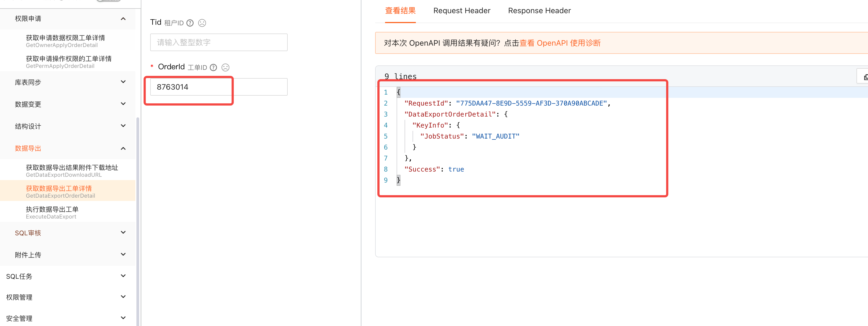The image size is (868, 326).
Task: Open the 查看 OpenAPI 使用诊断 link
Action: (560, 43)
